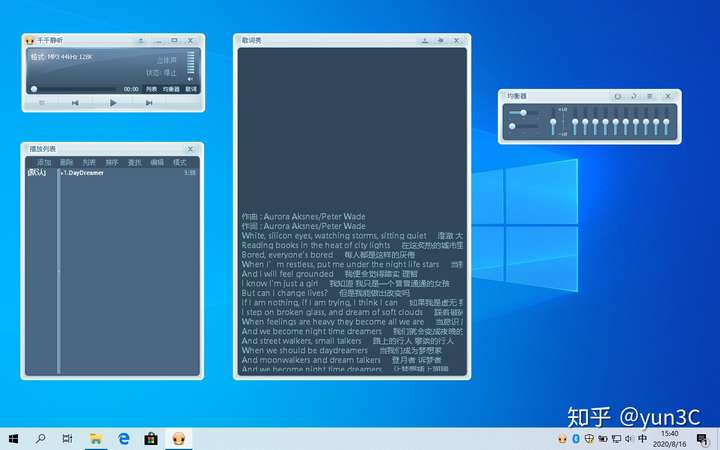Click the 千千静听 taskbar app button
This screenshot has width=720, height=450.
[x=178, y=439]
